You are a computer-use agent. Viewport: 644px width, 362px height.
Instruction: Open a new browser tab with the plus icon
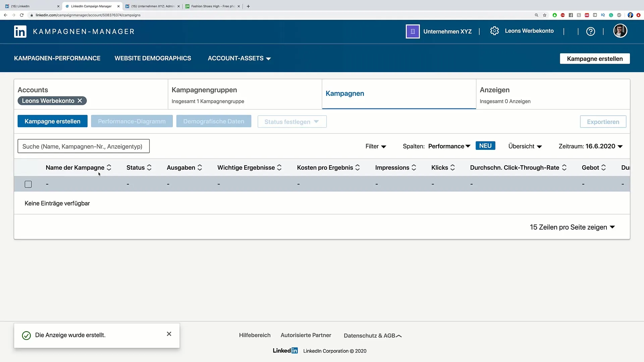click(248, 6)
